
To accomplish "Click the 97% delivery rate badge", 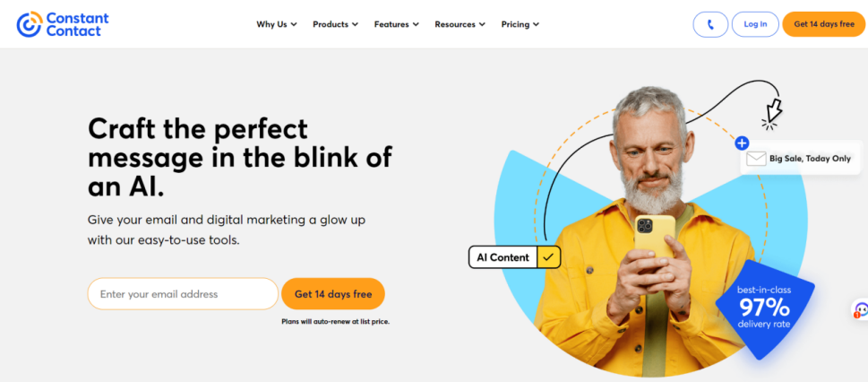I will pyautogui.click(x=764, y=308).
